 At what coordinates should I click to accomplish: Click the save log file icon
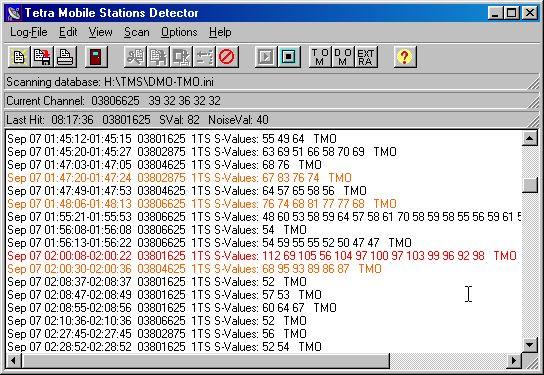[x=42, y=57]
